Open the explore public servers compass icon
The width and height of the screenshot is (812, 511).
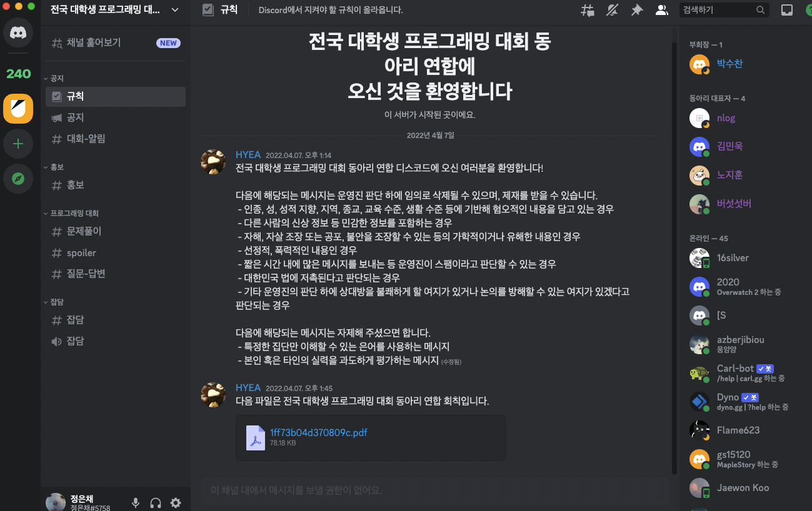pos(18,179)
